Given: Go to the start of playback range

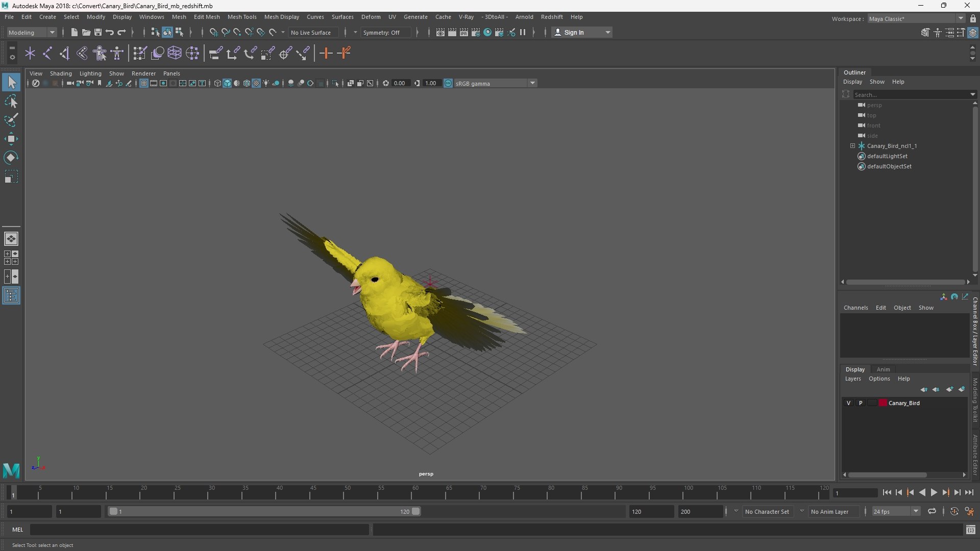Looking at the screenshot, I should tap(887, 493).
